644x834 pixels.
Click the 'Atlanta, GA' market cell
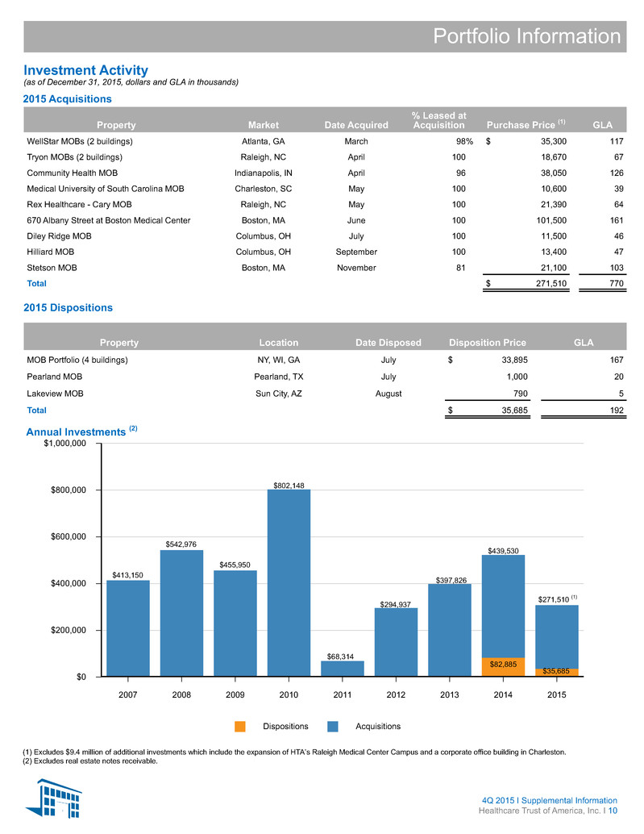tap(263, 141)
